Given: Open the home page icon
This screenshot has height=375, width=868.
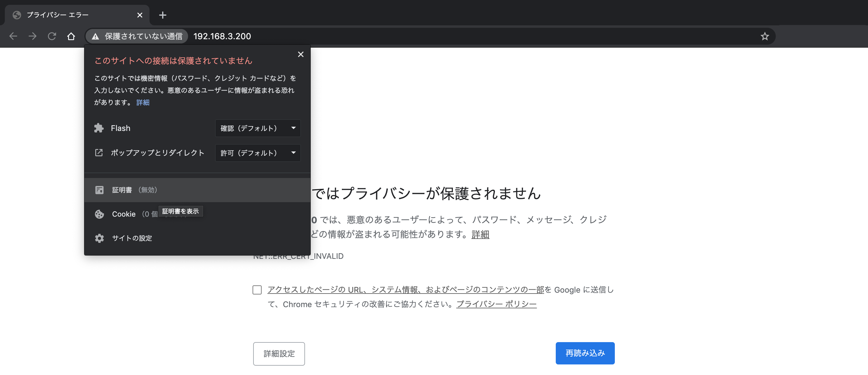Looking at the screenshot, I should coord(71,36).
